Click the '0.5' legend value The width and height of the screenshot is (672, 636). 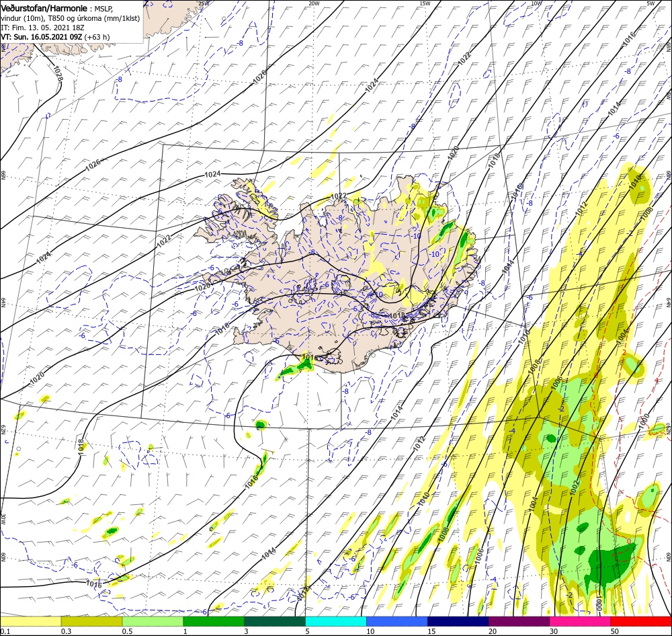[x=127, y=631]
